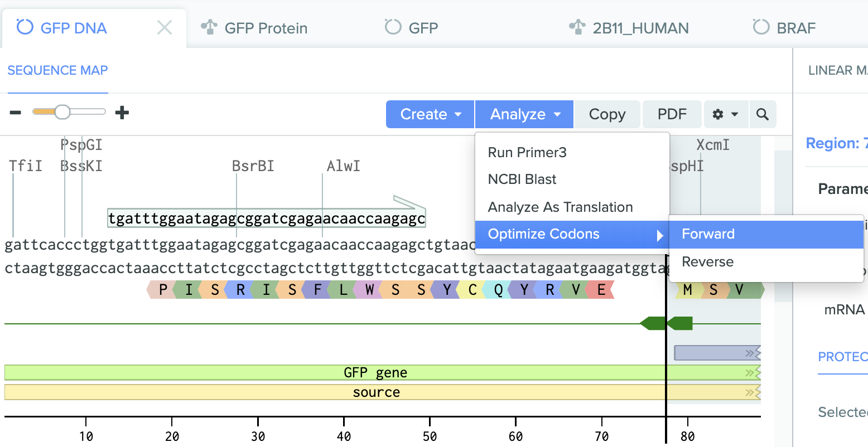Zoom out with the minus icon
Screen dimensions: 868x447
(x=16, y=113)
